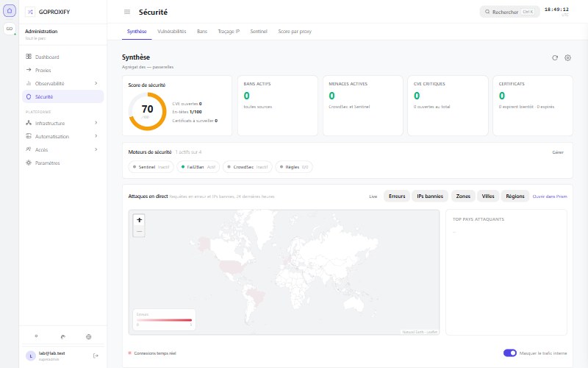
Task: Change language via the globe icon
Action: pyautogui.click(x=88, y=337)
